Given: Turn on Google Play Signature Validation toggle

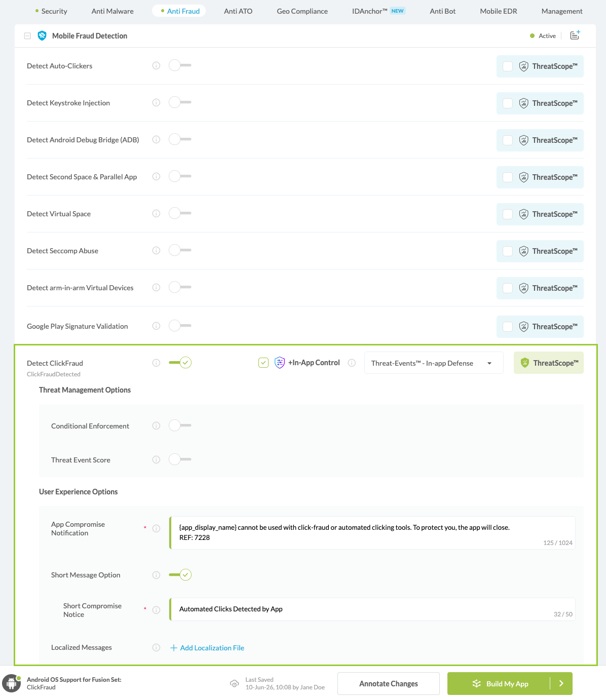Looking at the screenshot, I should pyautogui.click(x=180, y=326).
